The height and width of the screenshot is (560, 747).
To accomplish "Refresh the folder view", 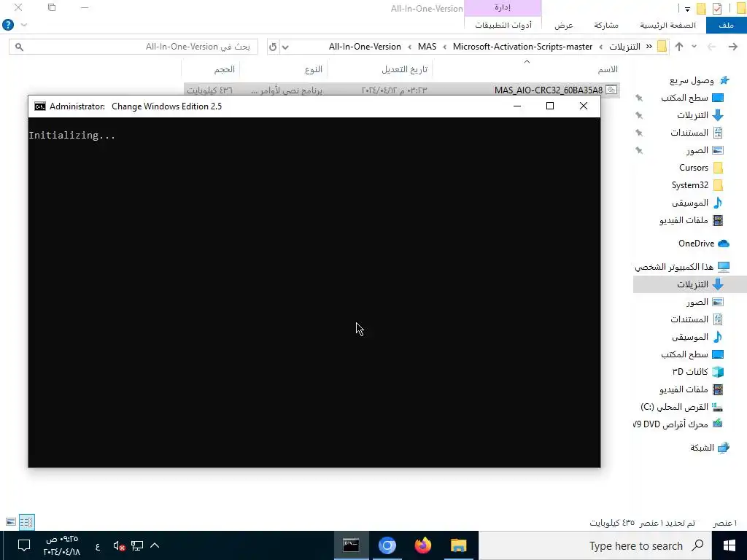I will (273, 47).
